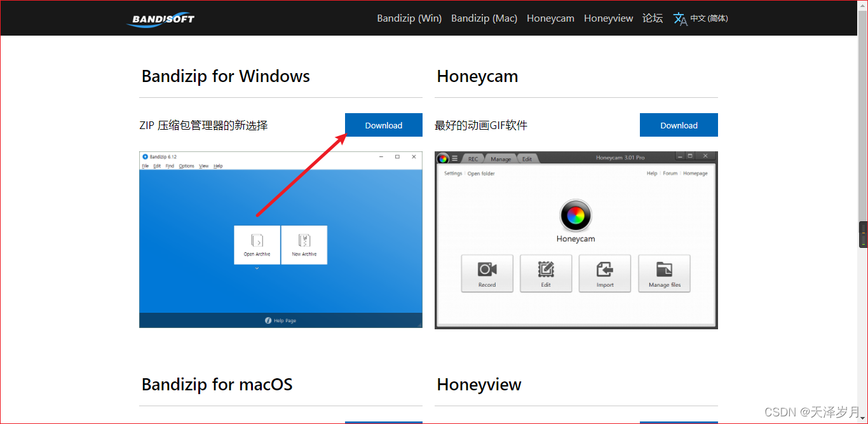Click New Archive icon in Bandizip preview
This screenshot has width=868, height=424.
coord(304,240)
